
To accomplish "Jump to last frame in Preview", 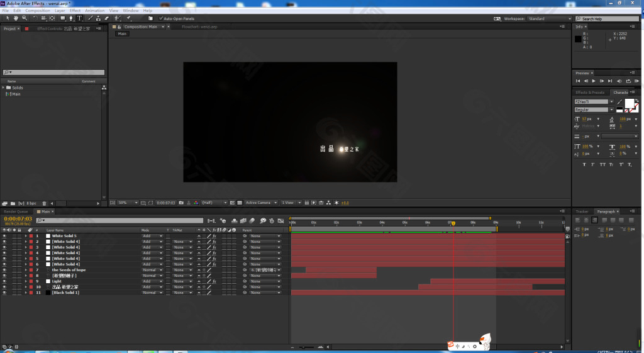I will pyautogui.click(x=610, y=81).
